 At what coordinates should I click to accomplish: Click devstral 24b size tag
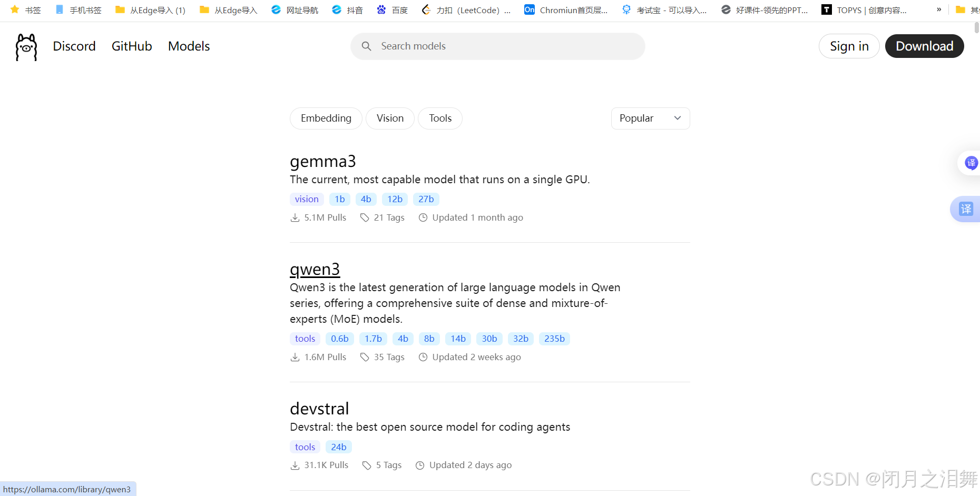(339, 447)
